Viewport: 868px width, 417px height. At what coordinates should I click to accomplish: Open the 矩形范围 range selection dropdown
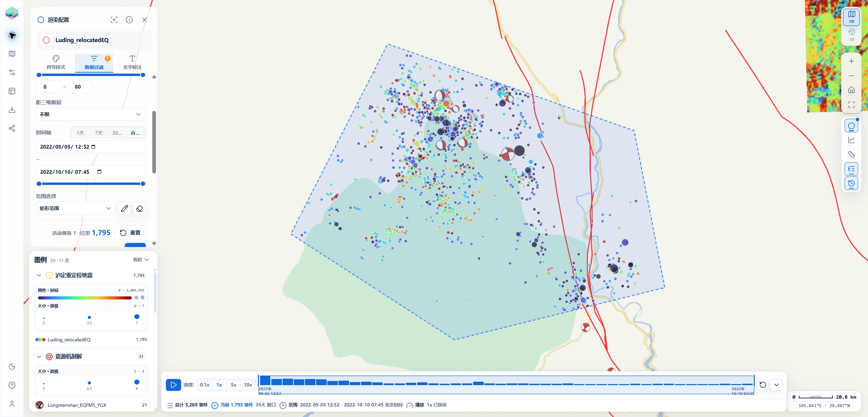coord(76,208)
